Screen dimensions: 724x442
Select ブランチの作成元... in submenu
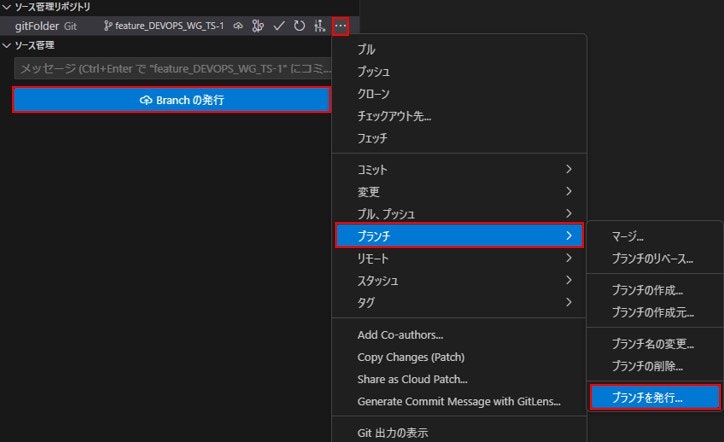pyautogui.click(x=655, y=312)
